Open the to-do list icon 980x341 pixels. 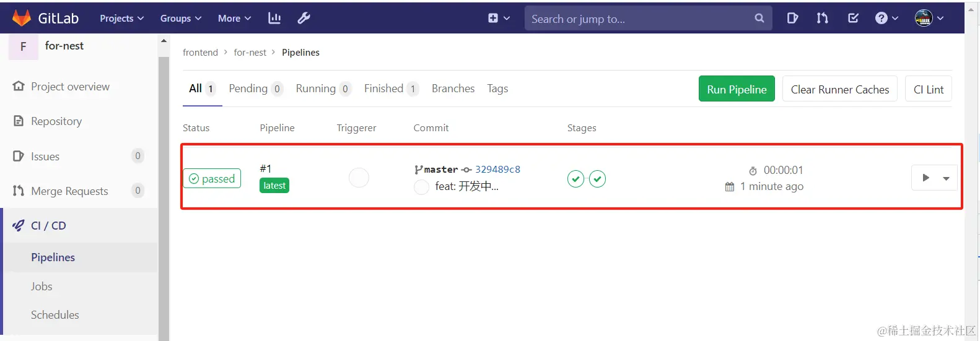click(853, 18)
